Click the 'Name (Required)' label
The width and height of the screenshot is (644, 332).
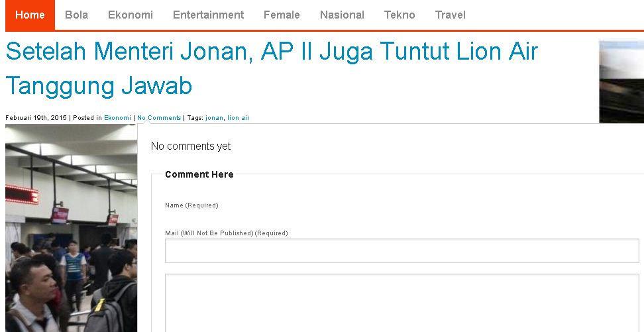191,205
